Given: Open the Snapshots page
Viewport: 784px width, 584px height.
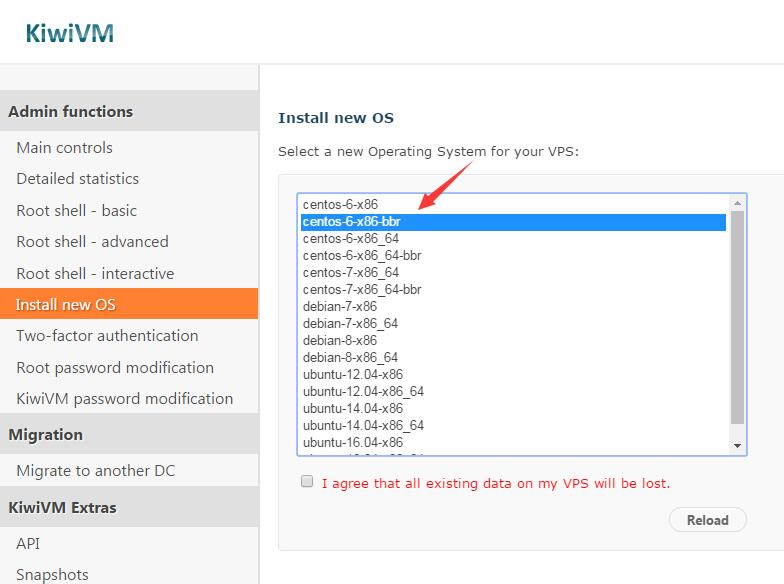Looking at the screenshot, I should tap(52, 574).
